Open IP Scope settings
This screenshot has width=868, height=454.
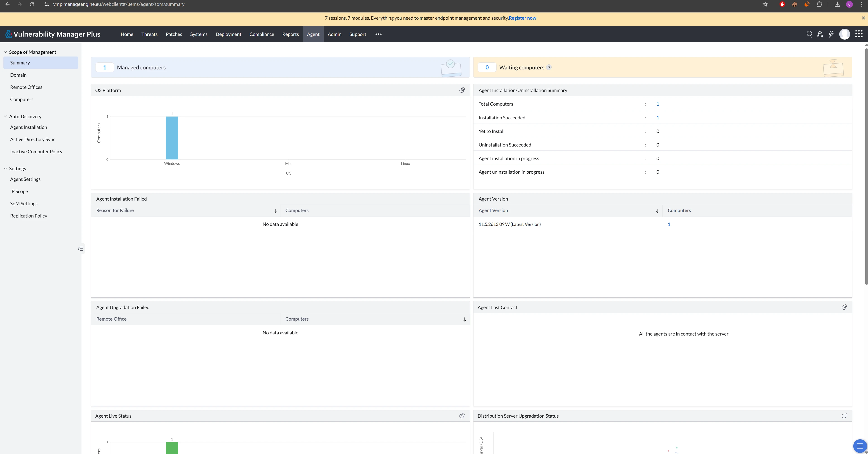[19, 191]
